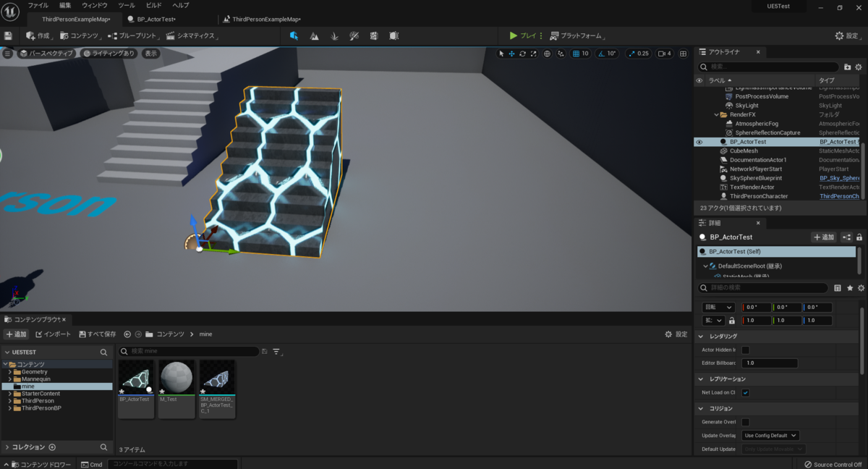Navigate back in Content Browser history

127,334
